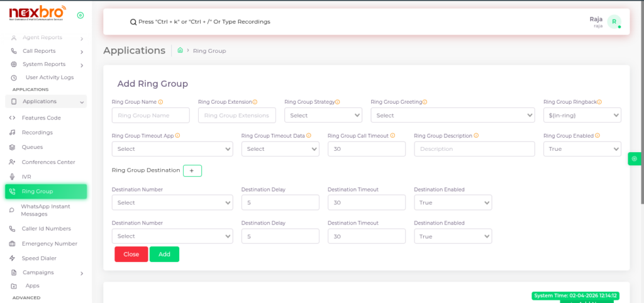Screen dimensions: 644x303
Task: Open the green floating settings tab on right edge
Action: [x=635, y=159]
